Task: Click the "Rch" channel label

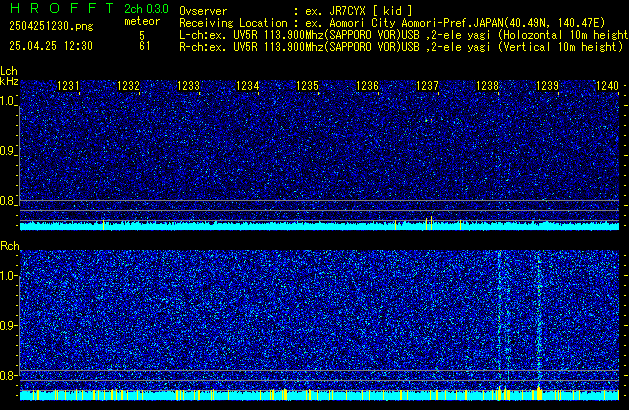Action: pyautogui.click(x=10, y=246)
